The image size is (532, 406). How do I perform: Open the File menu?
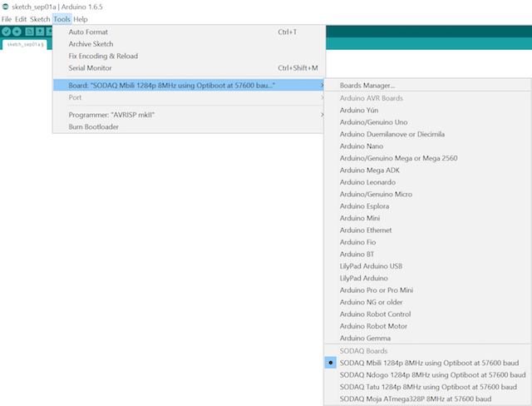7,18
